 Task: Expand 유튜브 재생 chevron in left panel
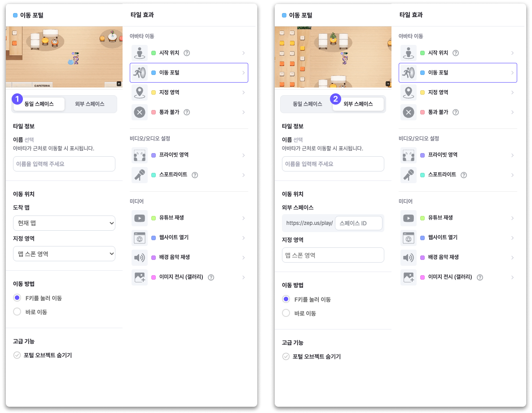coord(244,218)
